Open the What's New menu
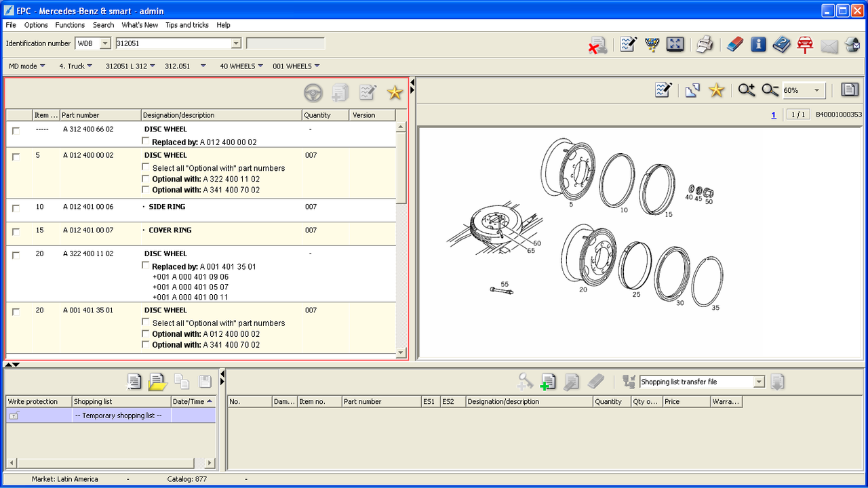The width and height of the screenshot is (868, 488). coord(140,25)
